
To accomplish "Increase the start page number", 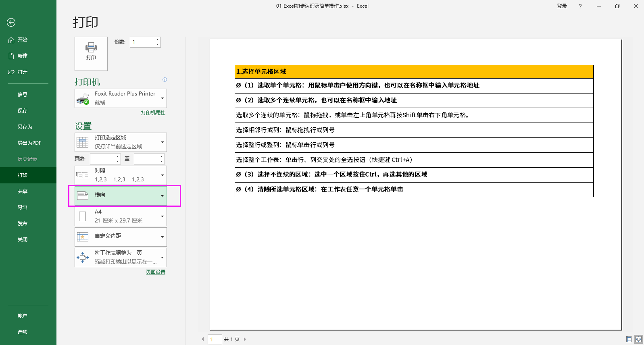I will pyautogui.click(x=118, y=156).
